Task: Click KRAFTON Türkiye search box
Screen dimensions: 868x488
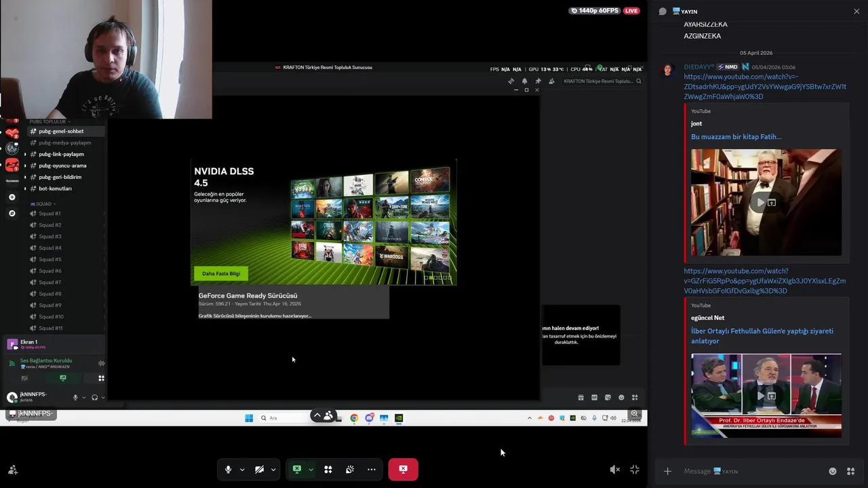Action: pyautogui.click(x=601, y=81)
